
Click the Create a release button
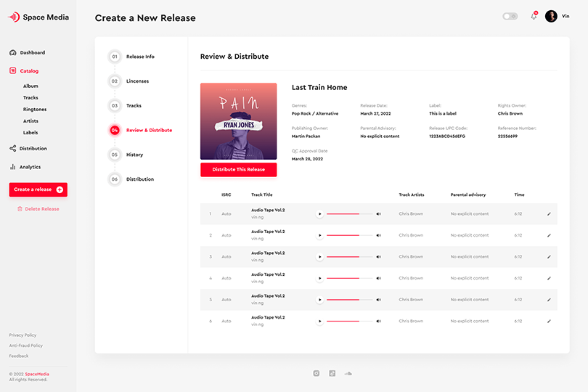[38, 189]
